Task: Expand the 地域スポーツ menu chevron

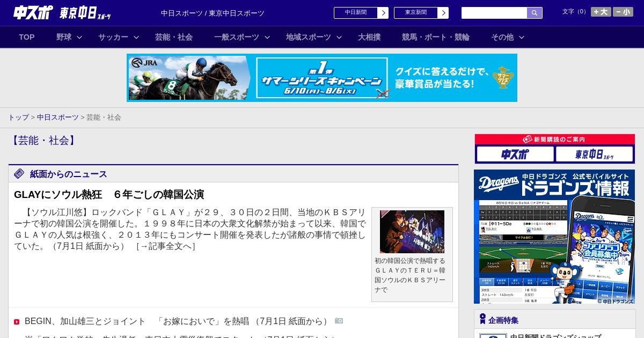Action: click(x=339, y=38)
